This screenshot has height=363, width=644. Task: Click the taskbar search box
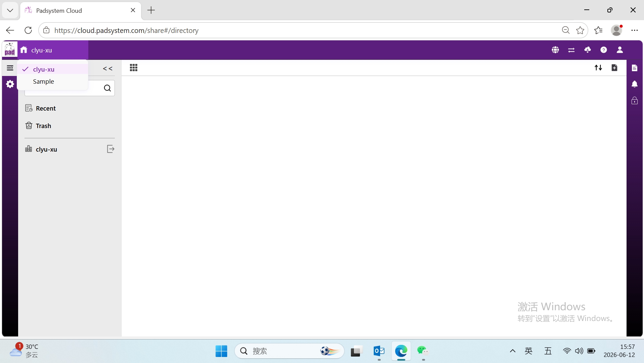click(x=289, y=351)
